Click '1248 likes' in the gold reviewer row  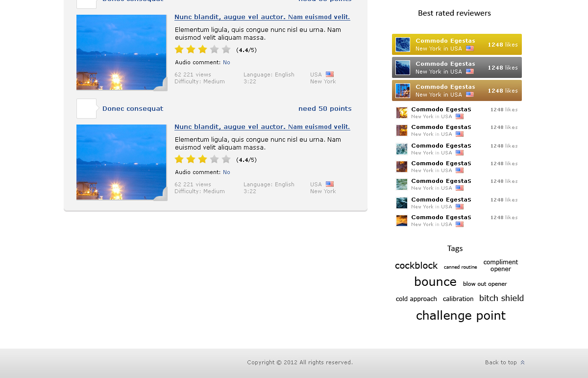point(503,45)
